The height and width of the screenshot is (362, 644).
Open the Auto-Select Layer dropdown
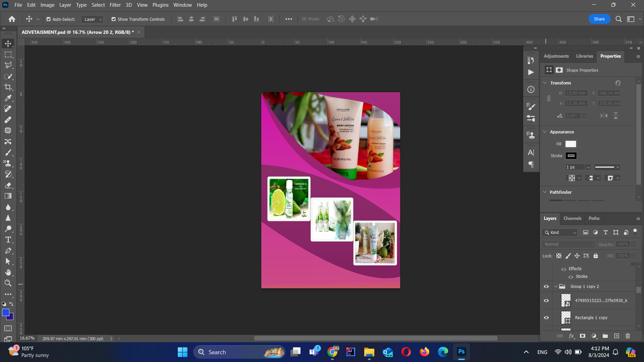coord(92,19)
